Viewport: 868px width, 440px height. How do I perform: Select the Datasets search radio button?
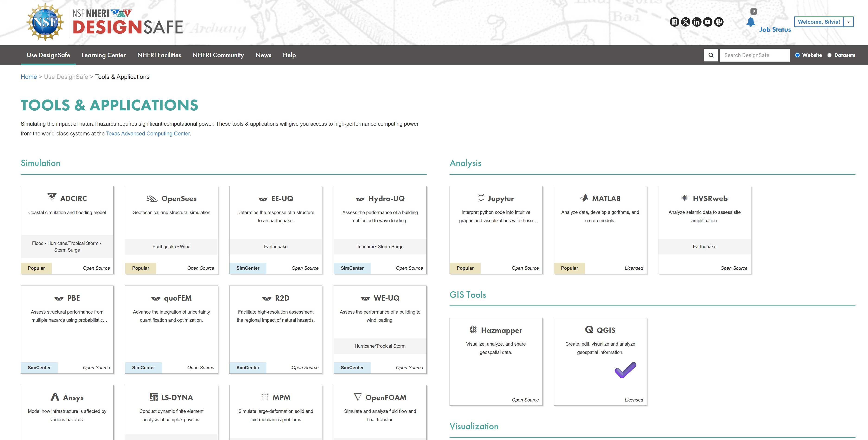(829, 55)
